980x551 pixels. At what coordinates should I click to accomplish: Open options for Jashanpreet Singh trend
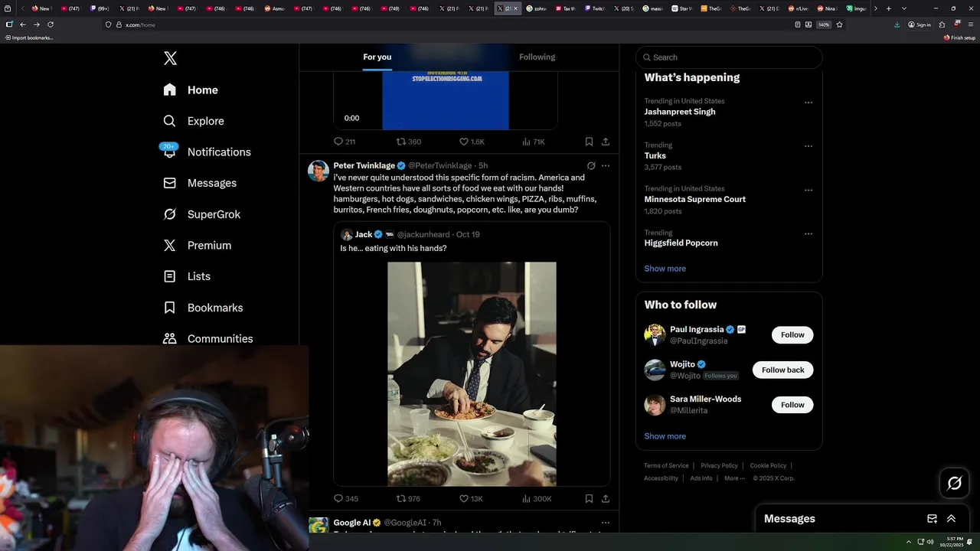pos(808,102)
